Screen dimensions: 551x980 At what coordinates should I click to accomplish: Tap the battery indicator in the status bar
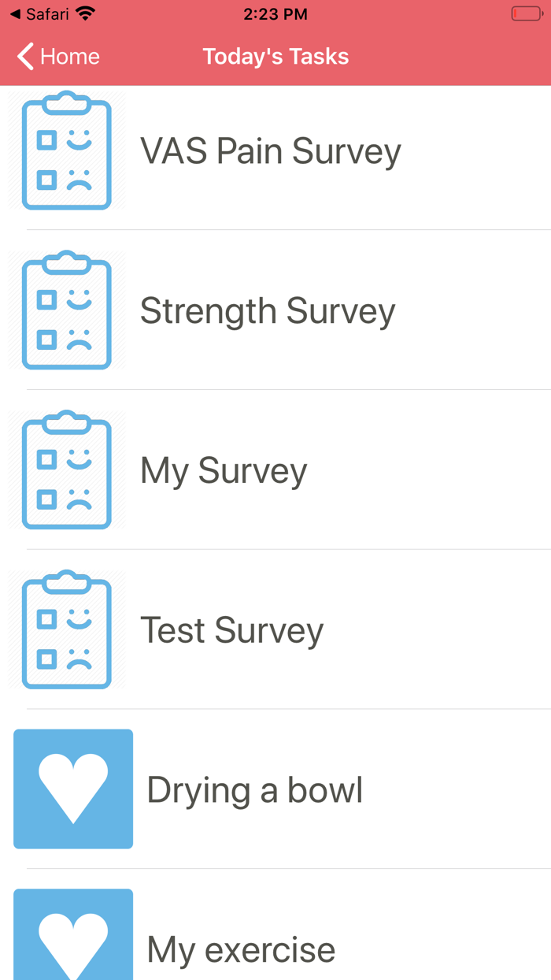[x=525, y=13]
